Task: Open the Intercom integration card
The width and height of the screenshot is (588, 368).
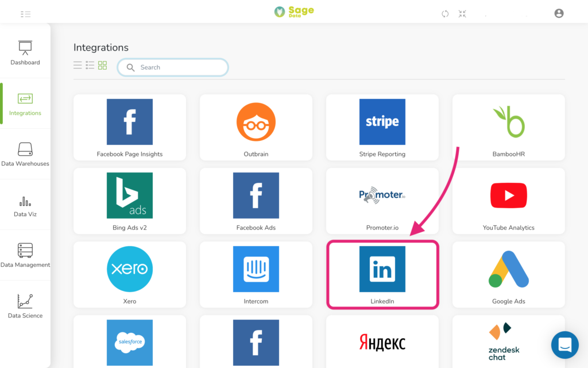Action: (256, 274)
